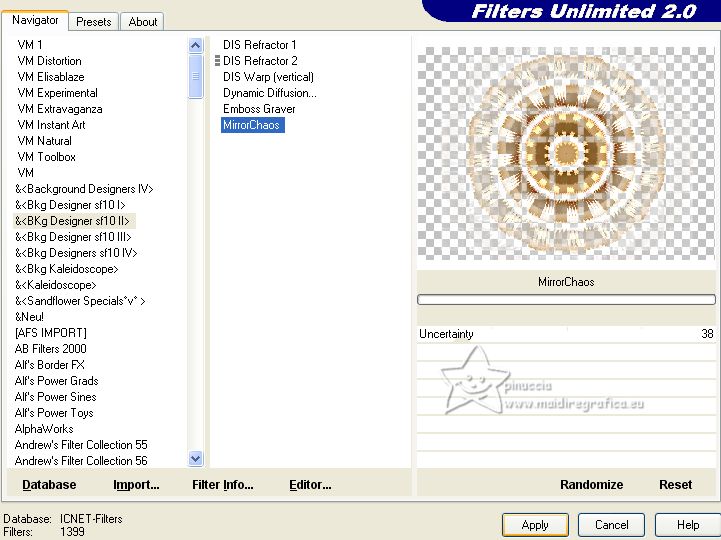Select Andrew's Filter Collection 55

(x=81, y=445)
